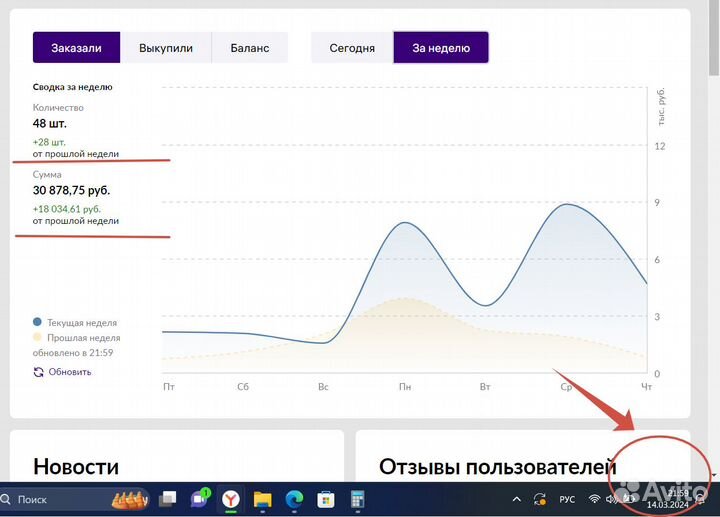Screen dimensions: 720x517
Task: Click the Wi-Fi network tray icon
Action: pyautogui.click(x=596, y=498)
